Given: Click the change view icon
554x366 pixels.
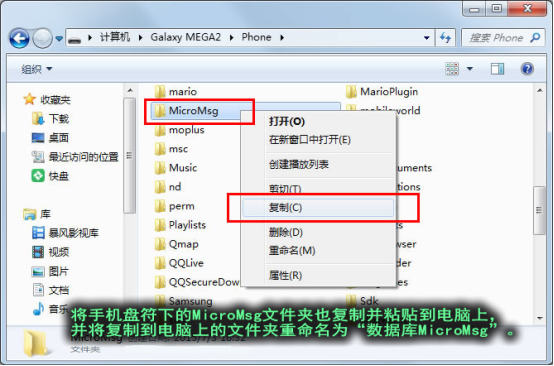Looking at the screenshot, I should click(452, 69).
